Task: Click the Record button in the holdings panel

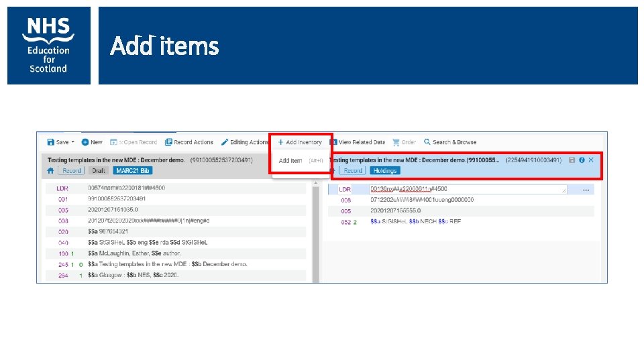Action: 352,171
